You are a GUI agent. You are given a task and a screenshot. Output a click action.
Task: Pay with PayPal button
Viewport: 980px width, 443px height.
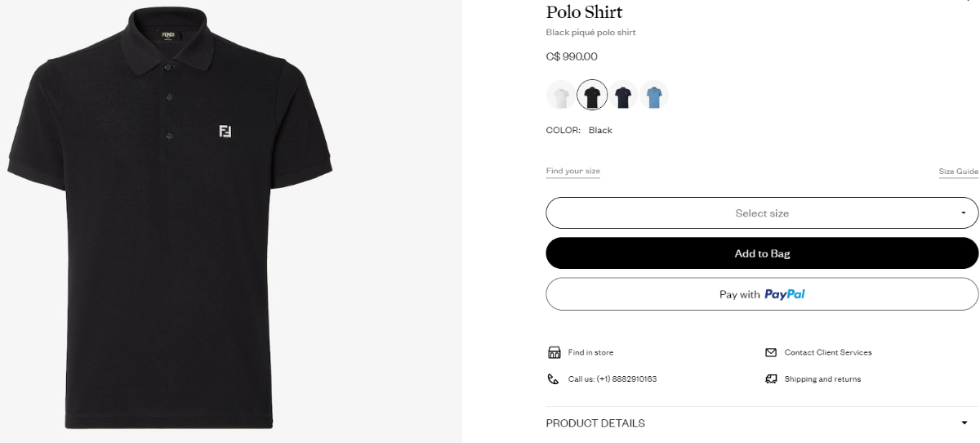click(x=762, y=294)
